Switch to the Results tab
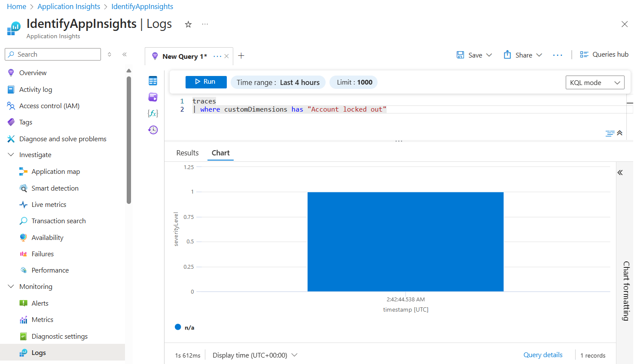Image resolution: width=634 pixels, height=364 pixels. coord(187,153)
